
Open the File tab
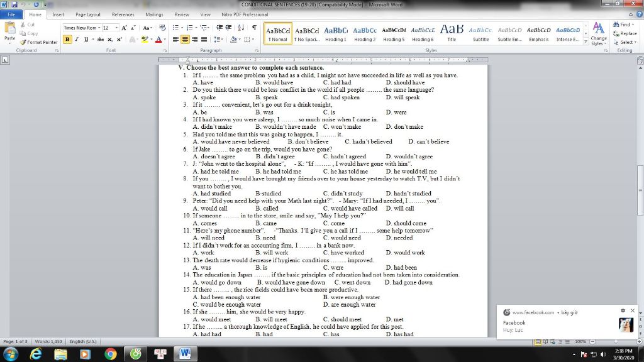coord(11,14)
